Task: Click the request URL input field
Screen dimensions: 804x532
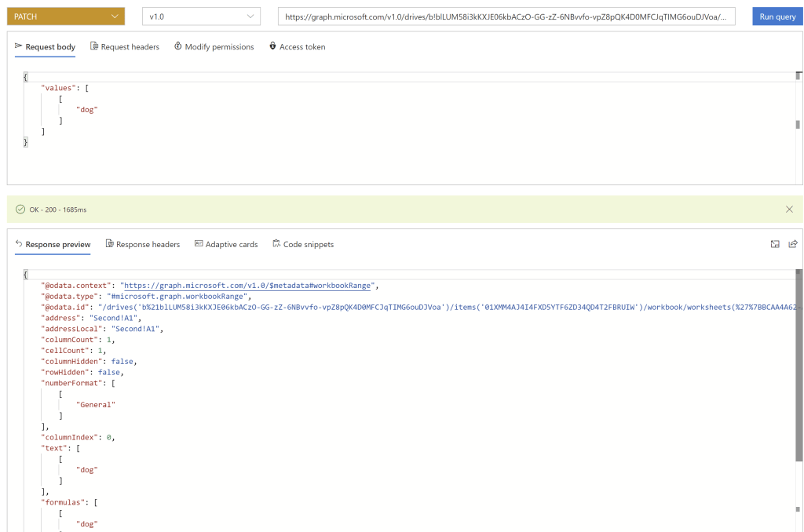Action: pos(506,16)
